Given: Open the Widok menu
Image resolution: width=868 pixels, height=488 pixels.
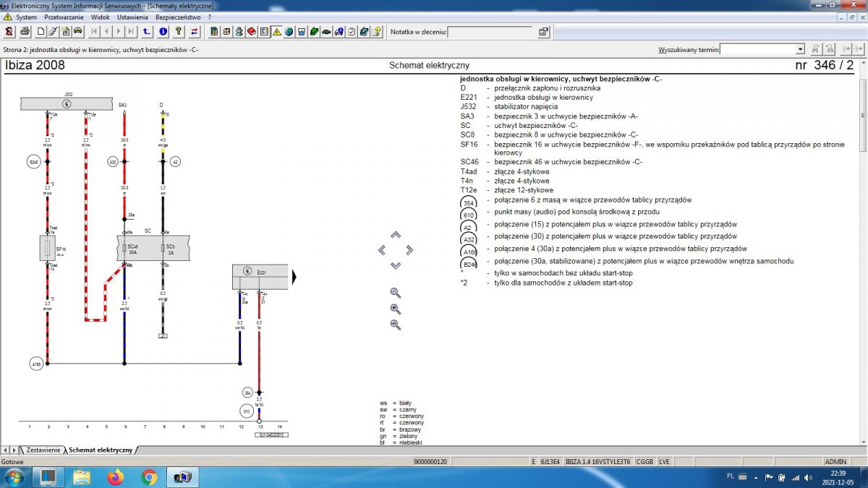Looking at the screenshot, I should point(101,17).
